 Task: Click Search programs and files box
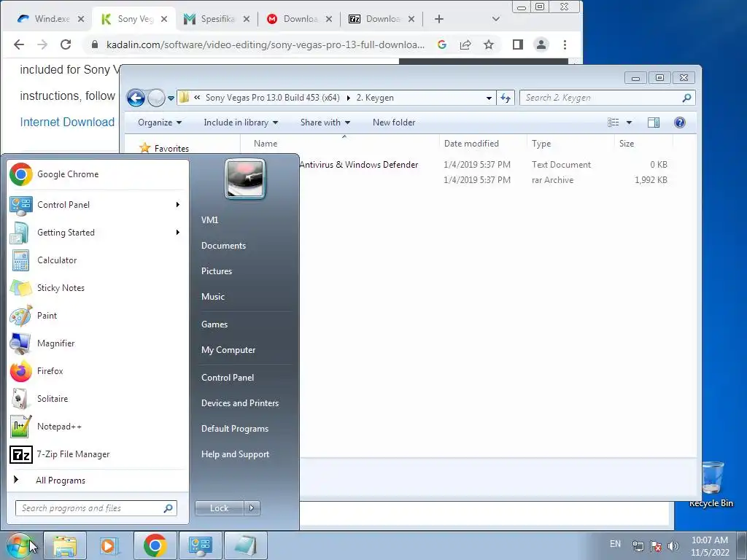tap(96, 508)
